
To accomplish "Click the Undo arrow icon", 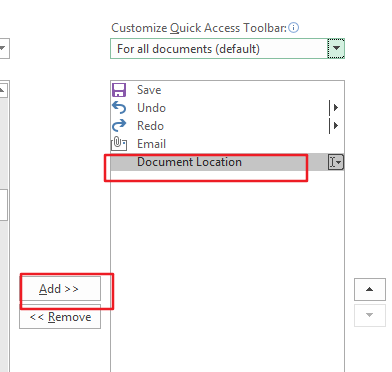I will [119, 108].
